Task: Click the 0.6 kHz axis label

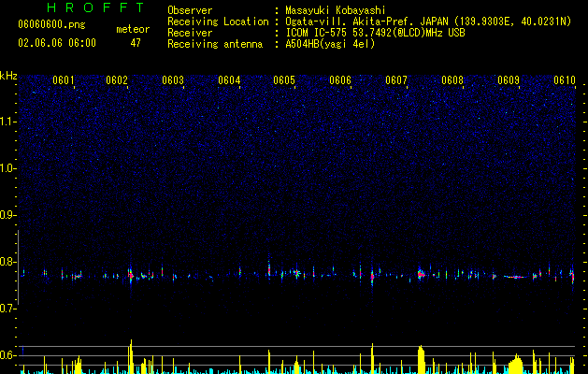Action: [x=8, y=355]
